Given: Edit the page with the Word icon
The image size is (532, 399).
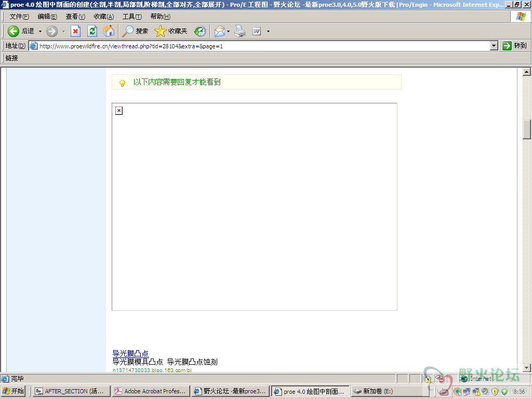Looking at the screenshot, I should 257,31.
